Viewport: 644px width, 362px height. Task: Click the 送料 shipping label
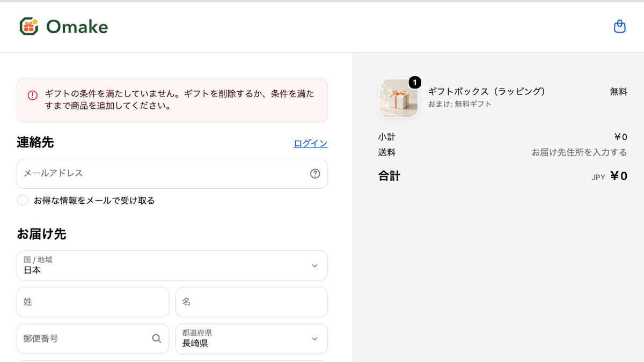tap(387, 152)
